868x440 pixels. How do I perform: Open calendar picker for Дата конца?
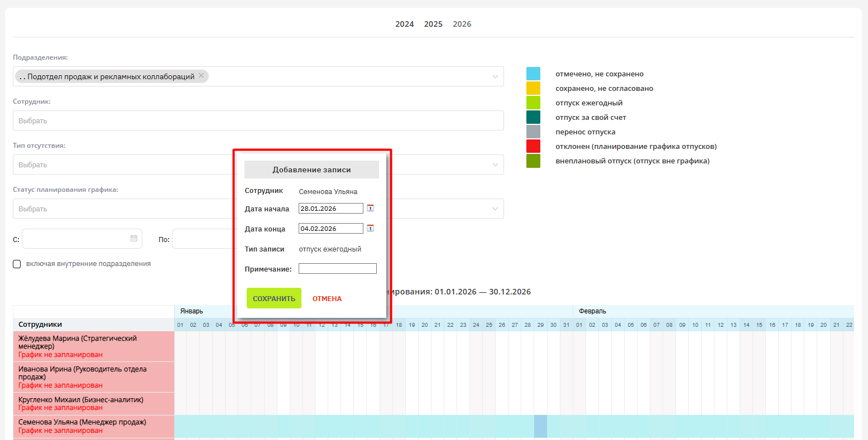(370, 228)
